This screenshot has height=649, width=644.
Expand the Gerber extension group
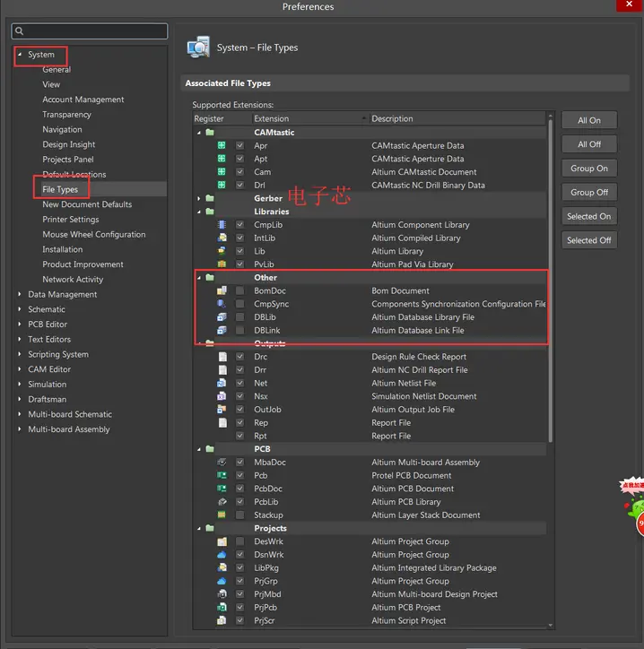(199, 198)
